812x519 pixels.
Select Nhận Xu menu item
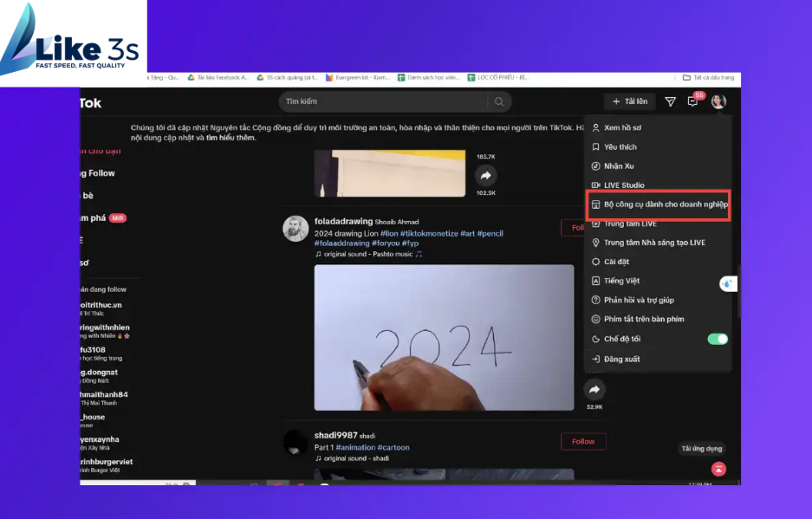(658, 166)
